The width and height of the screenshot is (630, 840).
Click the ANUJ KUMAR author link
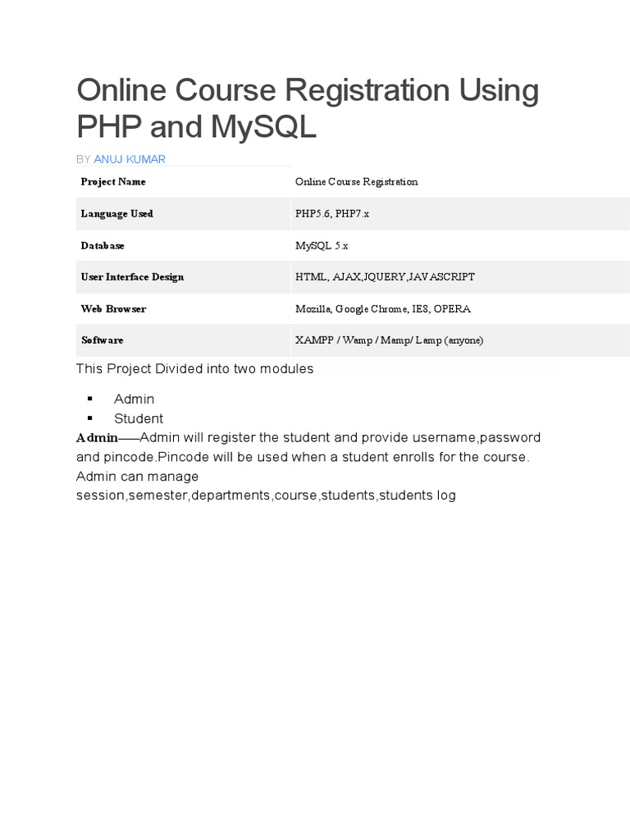pyautogui.click(x=130, y=158)
